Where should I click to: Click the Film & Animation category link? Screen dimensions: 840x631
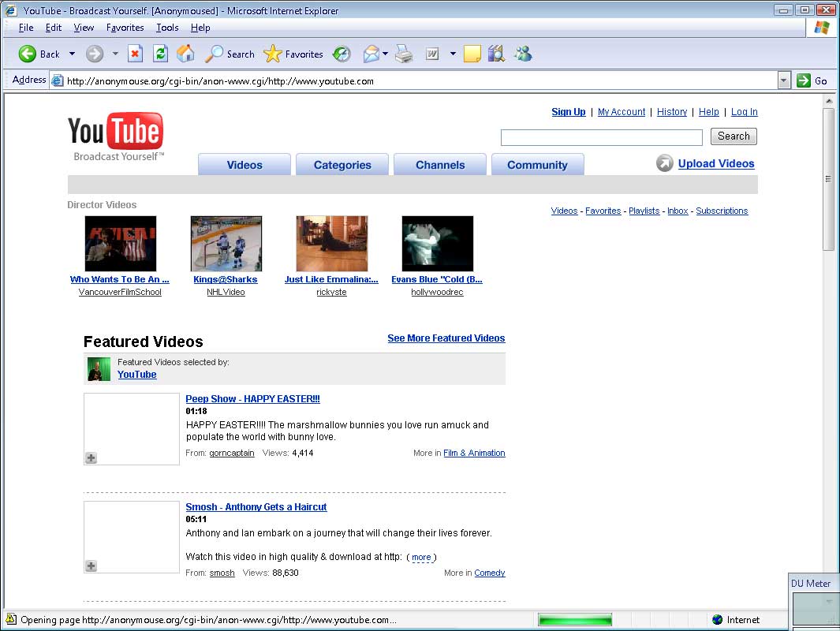pyautogui.click(x=474, y=453)
